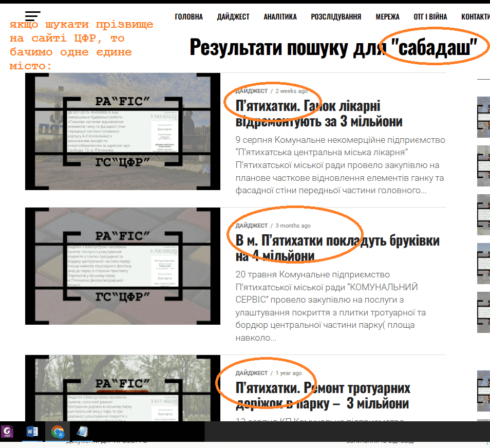Click ДАЙДЖЕСТ category label above the '2 weeks ago' article
Image resolution: width=490 pixels, height=448 pixels.
pos(251,91)
